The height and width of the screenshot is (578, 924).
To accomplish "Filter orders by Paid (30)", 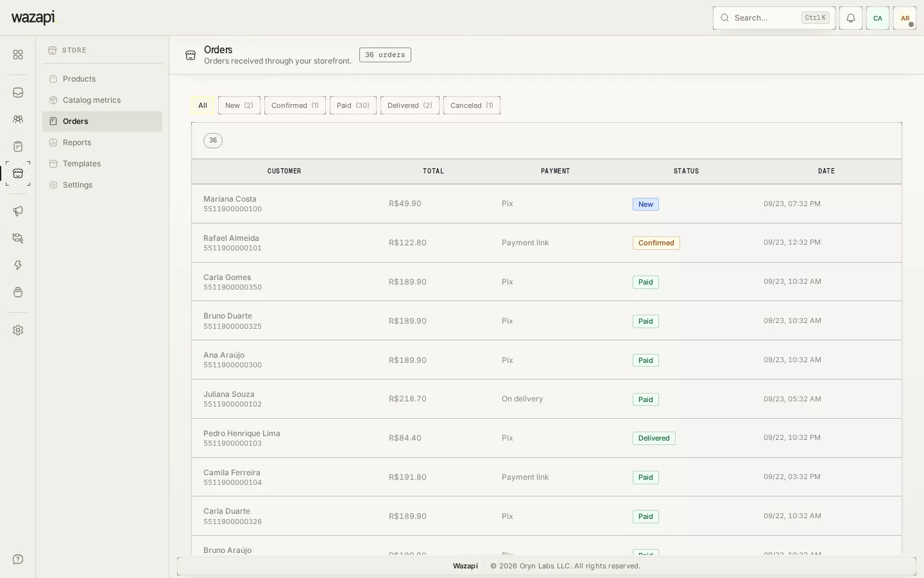I will click(x=353, y=105).
